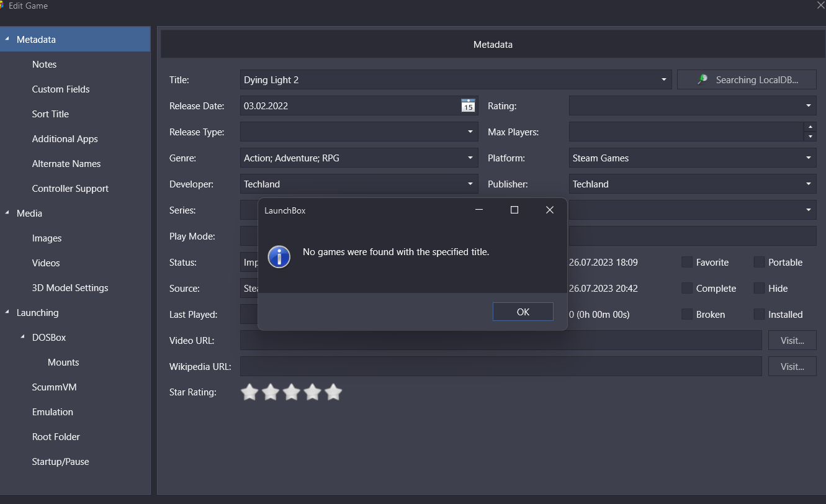Toggle the Installed checkbox
Screen dimensions: 826x504
pyautogui.click(x=759, y=314)
